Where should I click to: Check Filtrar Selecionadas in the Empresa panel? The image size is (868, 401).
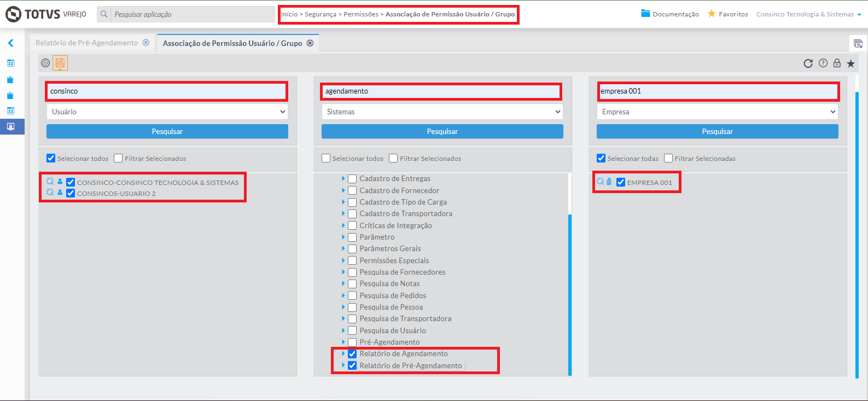tap(668, 158)
